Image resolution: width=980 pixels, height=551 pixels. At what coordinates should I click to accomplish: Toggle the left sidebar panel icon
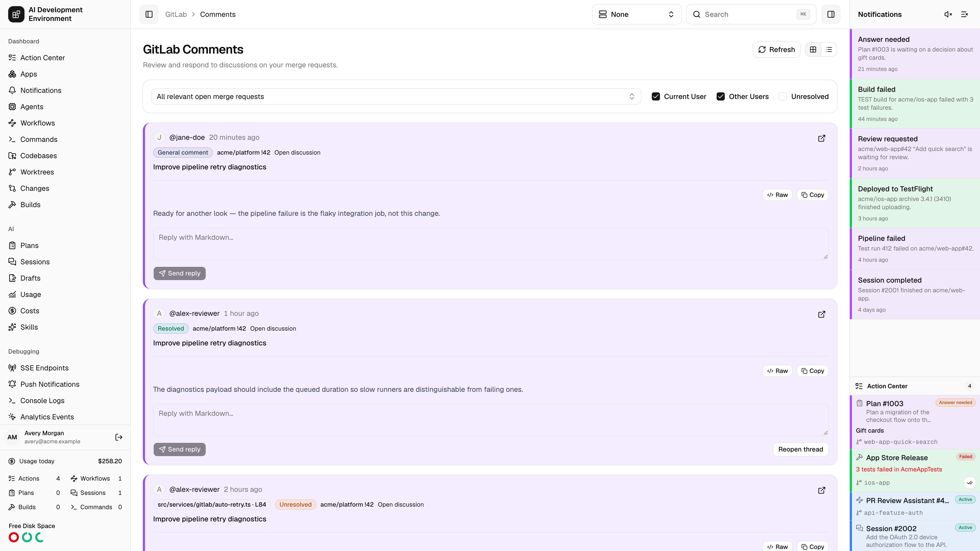149,15
